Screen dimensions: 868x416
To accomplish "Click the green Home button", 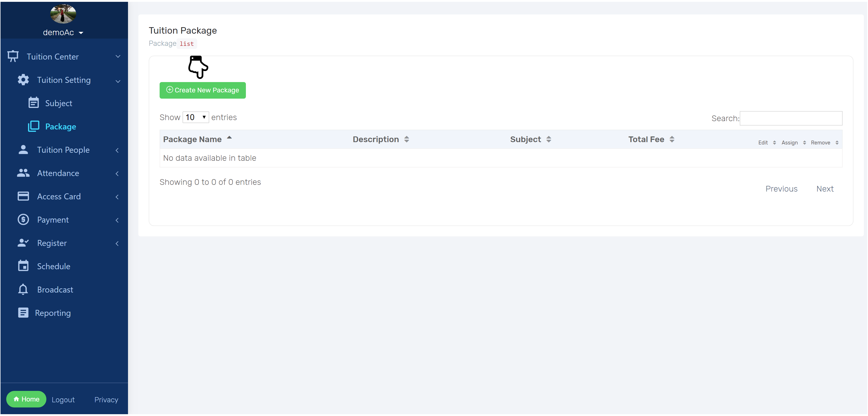I will [26, 399].
